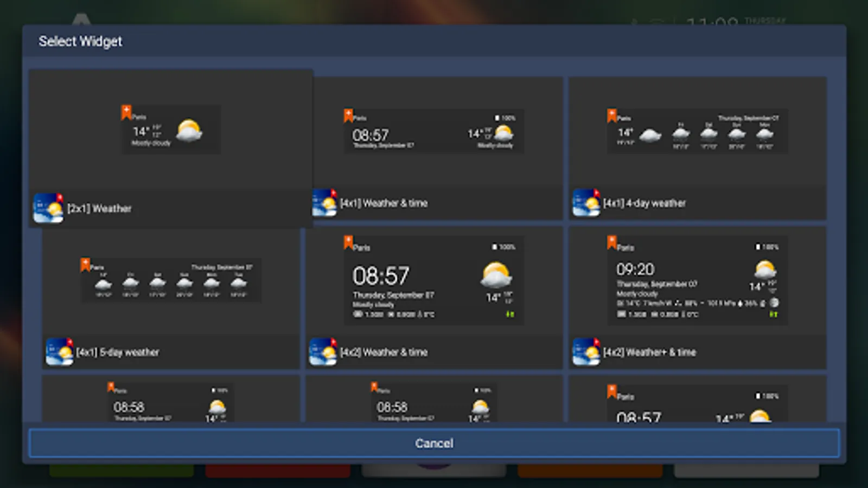Pick the [4x2] Weather+ & time preview
This screenshot has height=488, width=868.
point(697,280)
